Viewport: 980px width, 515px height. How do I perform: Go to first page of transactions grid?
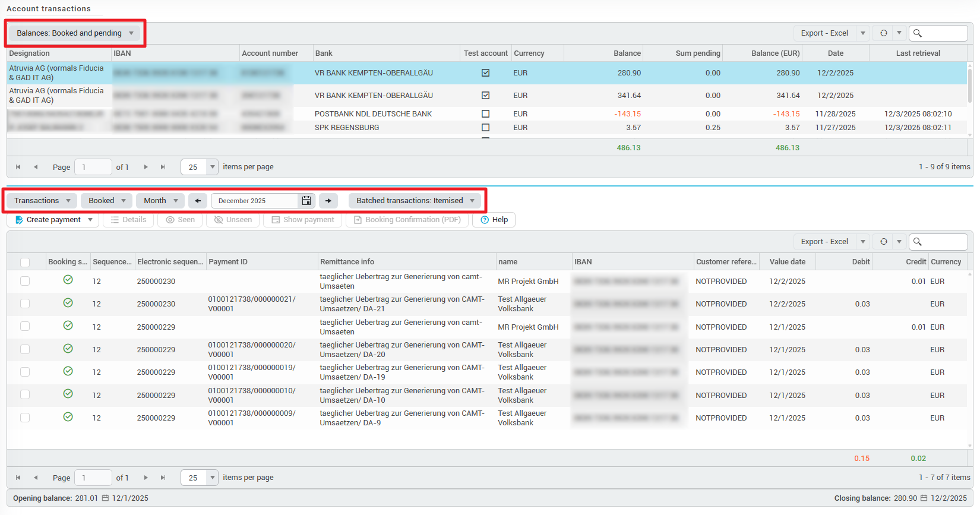coord(18,478)
